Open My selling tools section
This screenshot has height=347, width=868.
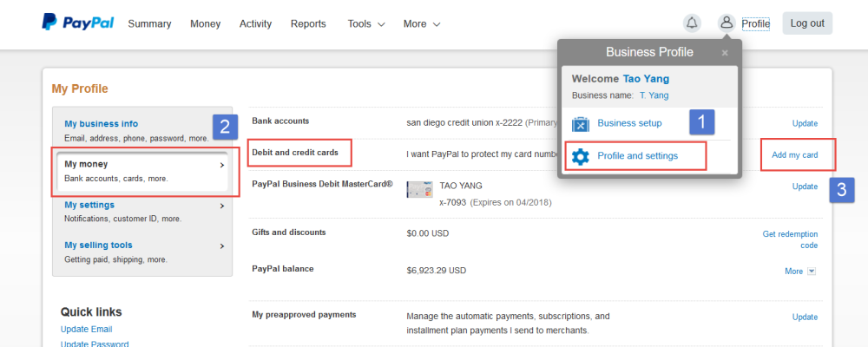99,246
